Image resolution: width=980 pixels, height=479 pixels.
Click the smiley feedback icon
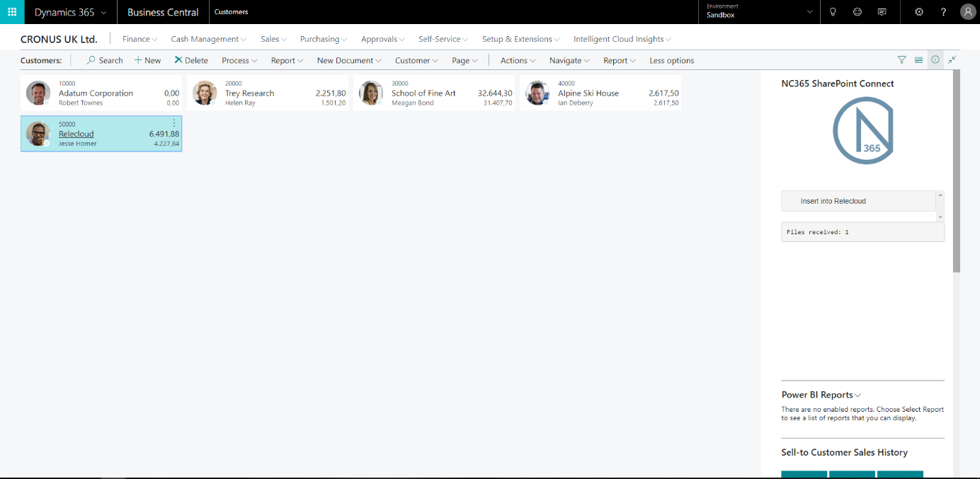click(857, 12)
